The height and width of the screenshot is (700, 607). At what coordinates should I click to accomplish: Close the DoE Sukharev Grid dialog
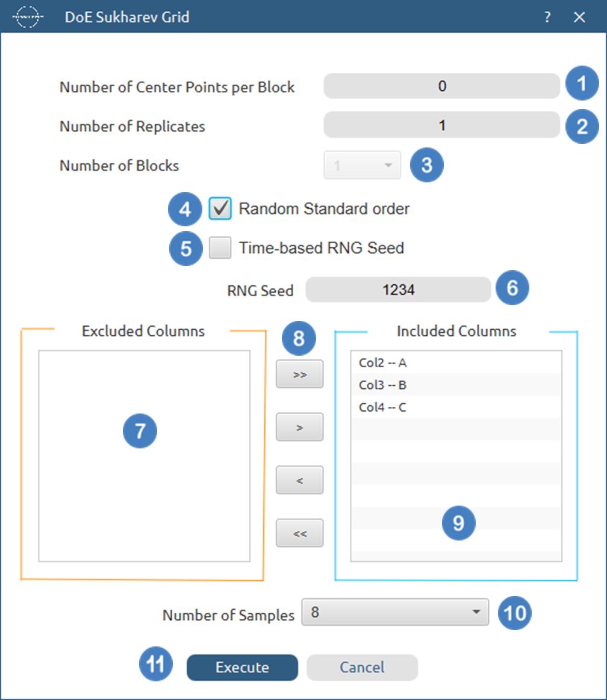[x=579, y=17]
